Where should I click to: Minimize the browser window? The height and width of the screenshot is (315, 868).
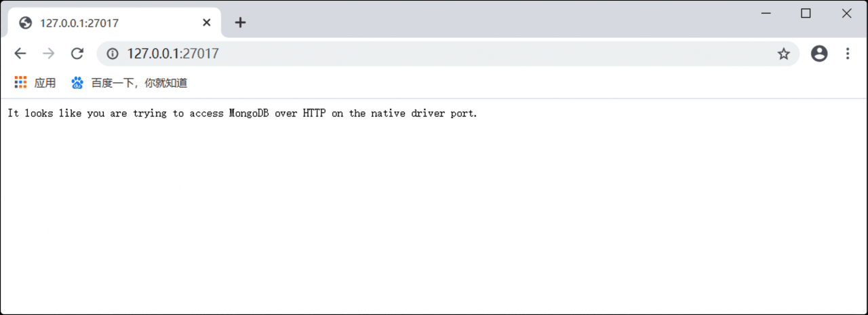coord(766,13)
